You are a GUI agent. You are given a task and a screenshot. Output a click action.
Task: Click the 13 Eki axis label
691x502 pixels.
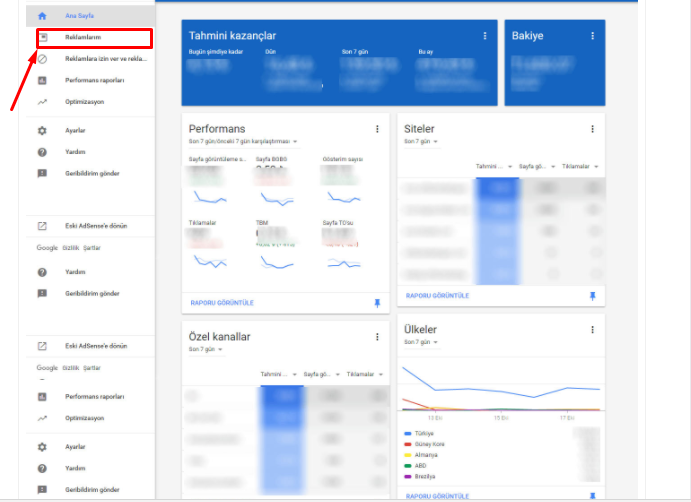435,418
